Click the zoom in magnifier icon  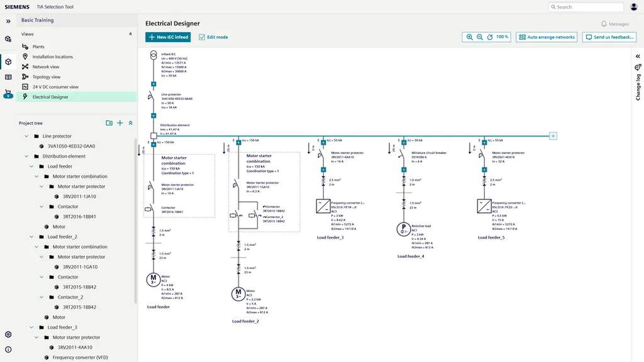(470, 37)
